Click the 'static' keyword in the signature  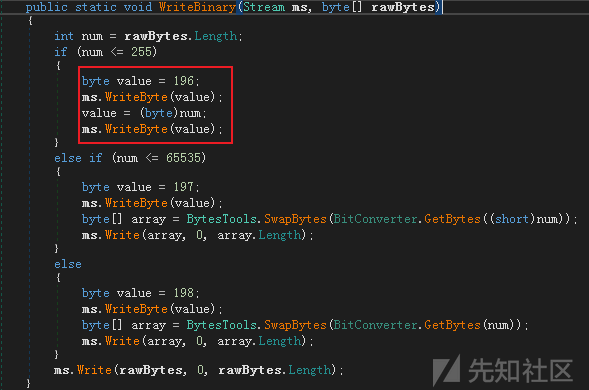pyautogui.click(x=96, y=7)
